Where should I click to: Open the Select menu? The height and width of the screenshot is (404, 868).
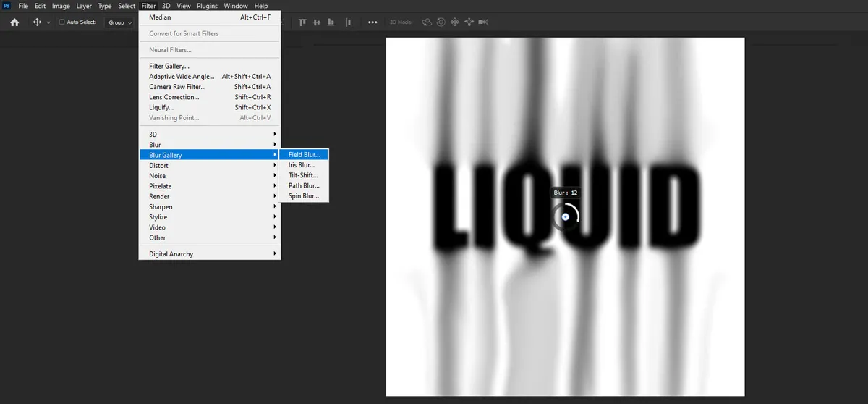pos(127,6)
